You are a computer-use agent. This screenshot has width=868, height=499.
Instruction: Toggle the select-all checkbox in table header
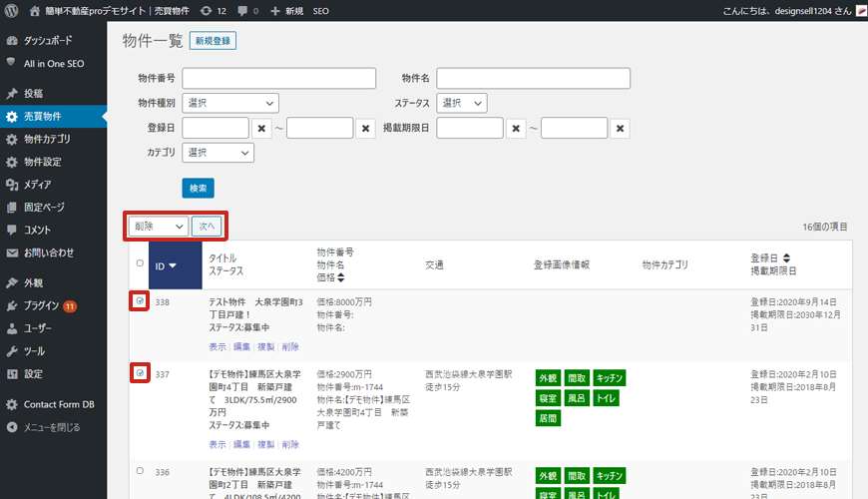(x=140, y=263)
